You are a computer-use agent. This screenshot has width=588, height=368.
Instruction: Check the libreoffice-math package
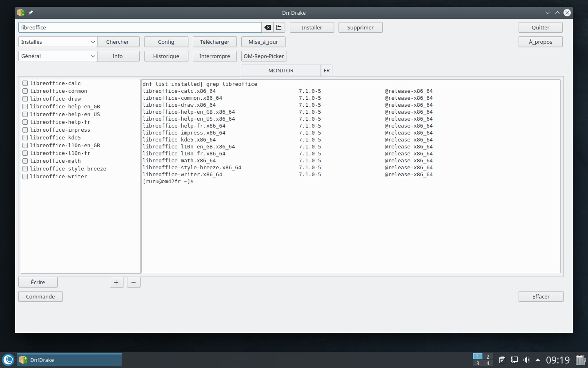tap(25, 161)
